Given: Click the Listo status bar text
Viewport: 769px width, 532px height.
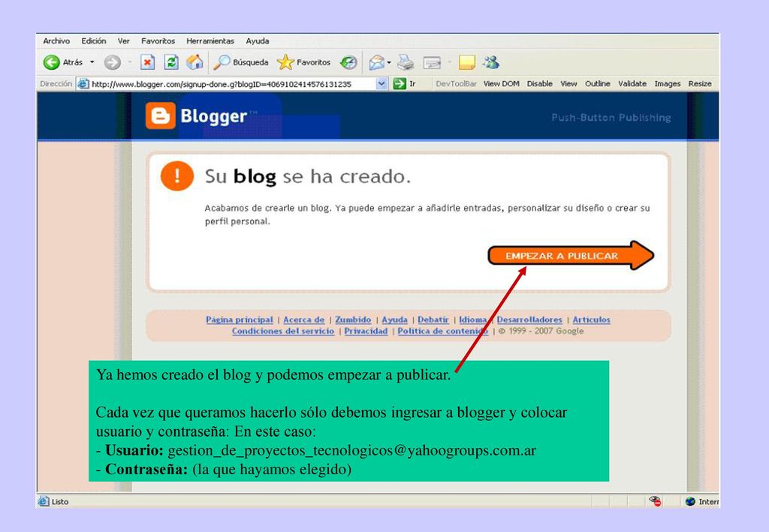Looking at the screenshot, I should point(60,502).
